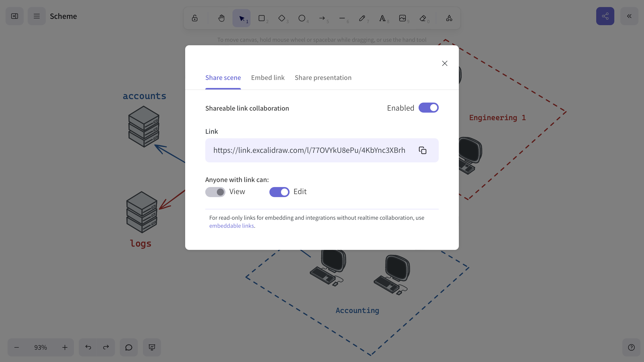Viewport: 644px width, 362px height.
Task: Pick the Eraser tool
Action: [x=423, y=18]
